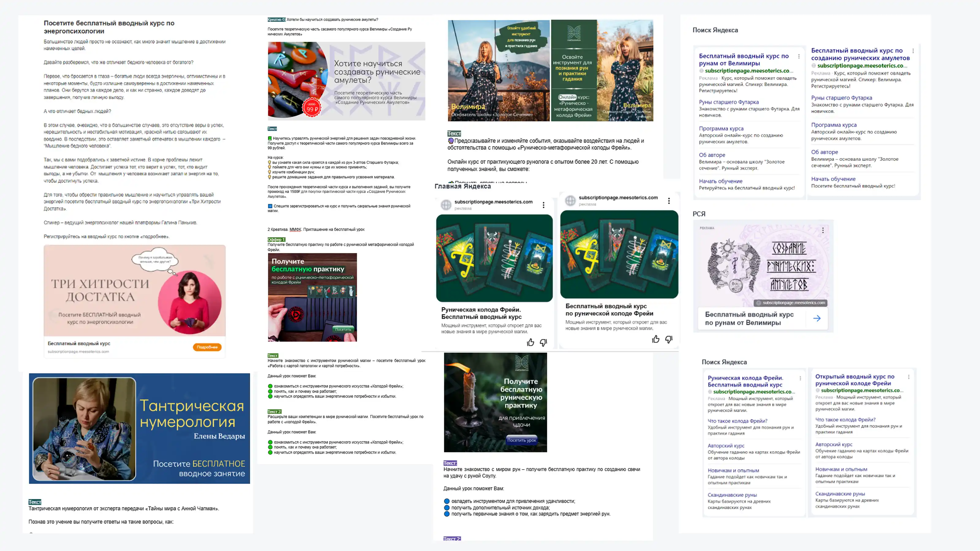Open 'Об авторе' sitelink in the амулетов ad
980x551 pixels.
(x=824, y=152)
